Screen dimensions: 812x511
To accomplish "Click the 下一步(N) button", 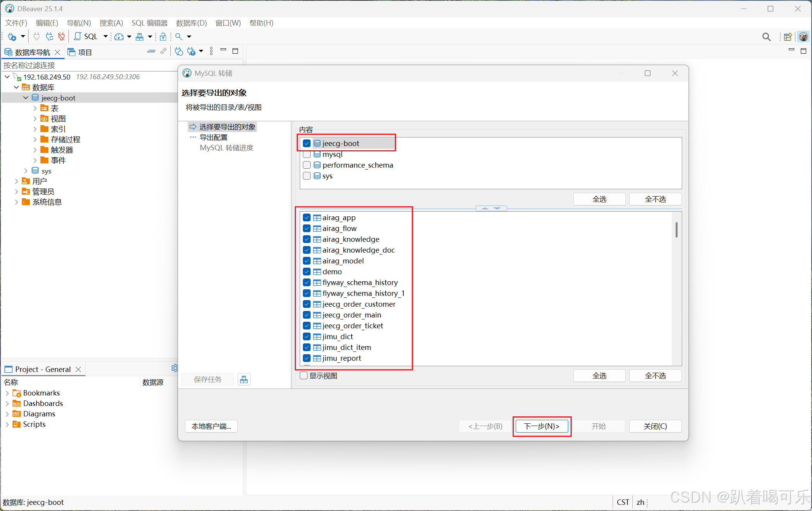I will [x=542, y=426].
